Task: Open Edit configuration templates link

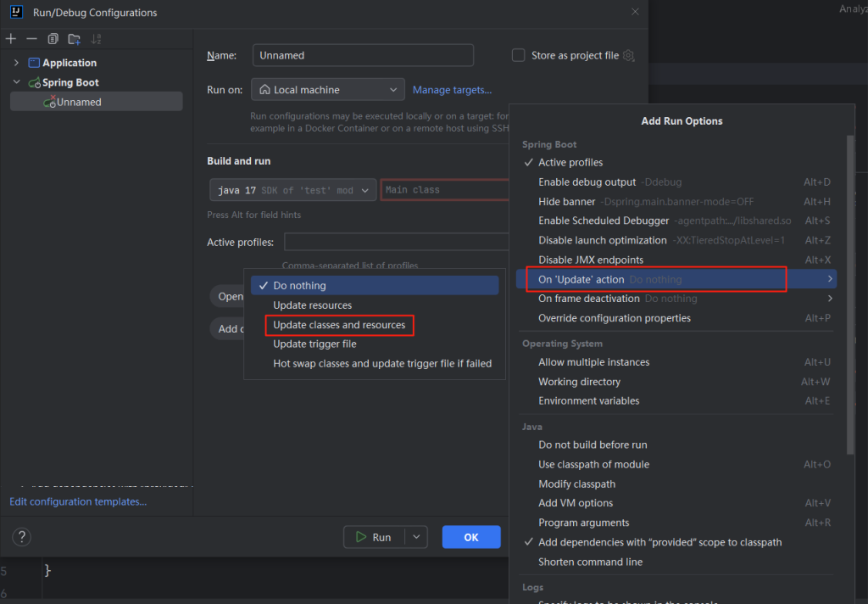Action: pyautogui.click(x=78, y=501)
